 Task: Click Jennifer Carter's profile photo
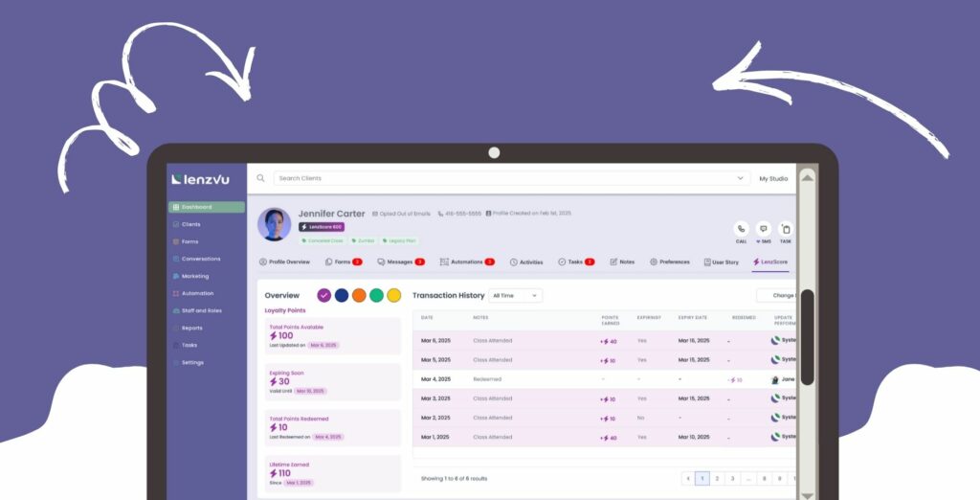tap(275, 225)
